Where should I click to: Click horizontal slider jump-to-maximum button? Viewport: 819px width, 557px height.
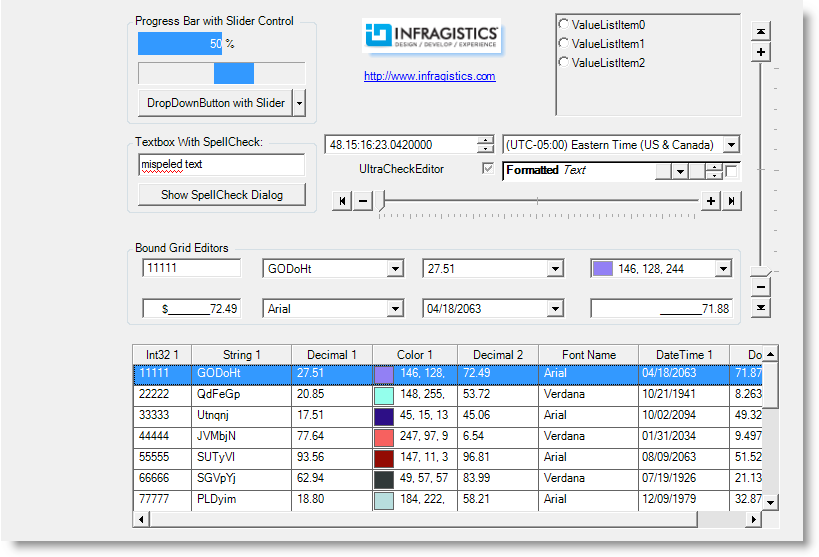tap(732, 201)
